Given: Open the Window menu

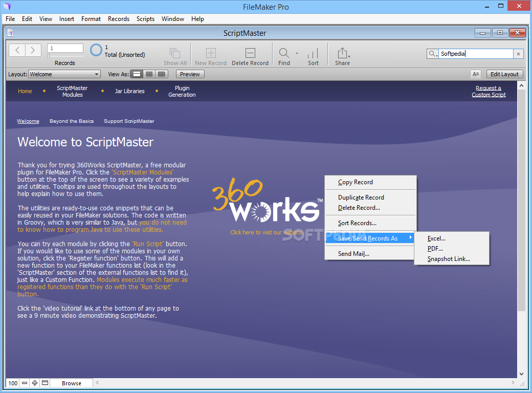Looking at the screenshot, I should coord(173,19).
